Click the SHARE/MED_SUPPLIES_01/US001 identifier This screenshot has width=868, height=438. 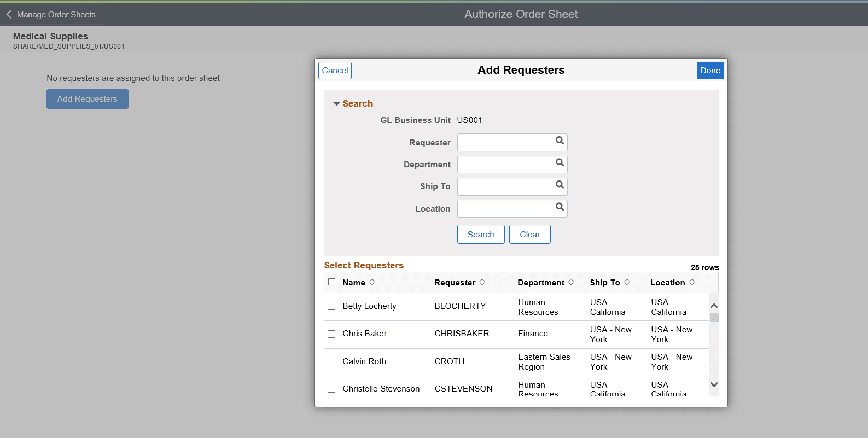pos(69,46)
